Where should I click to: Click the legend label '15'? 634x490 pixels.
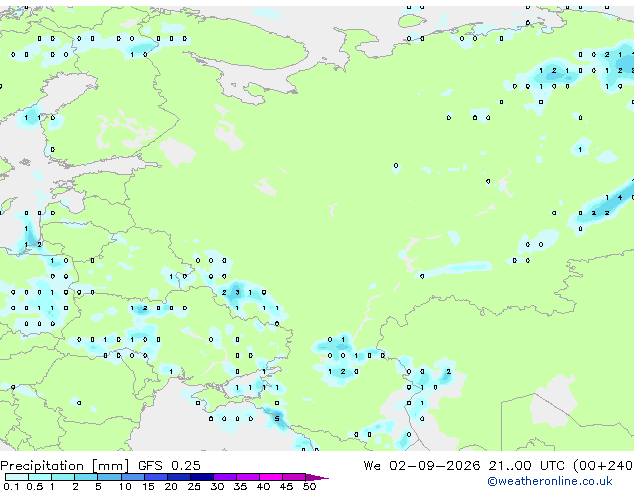148,486
